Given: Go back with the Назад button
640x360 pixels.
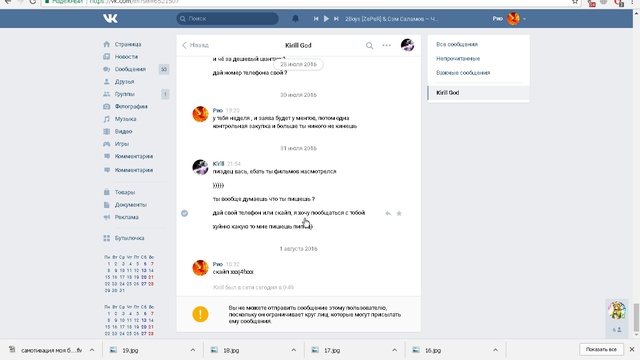Looking at the screenshot, I should pos(196,45).
